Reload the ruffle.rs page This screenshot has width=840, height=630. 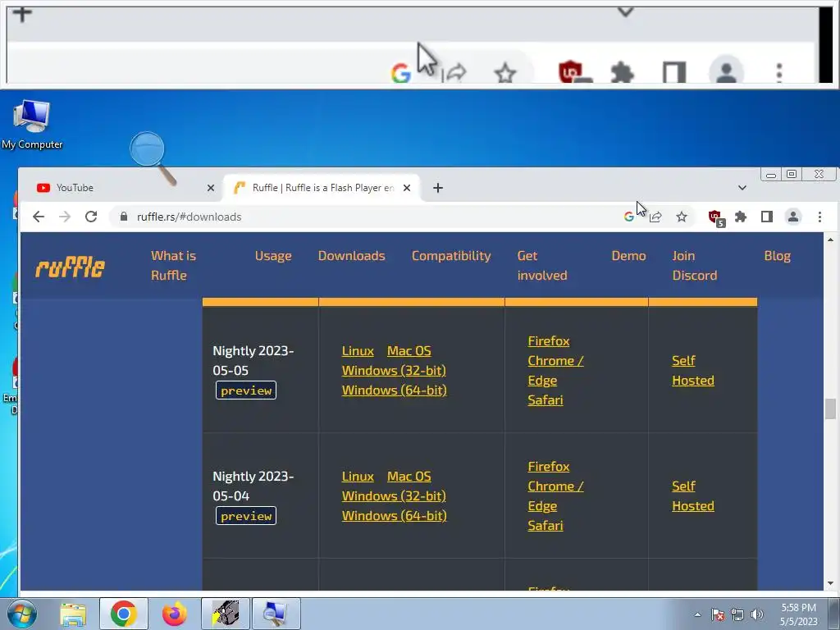[x=91, y=217]
